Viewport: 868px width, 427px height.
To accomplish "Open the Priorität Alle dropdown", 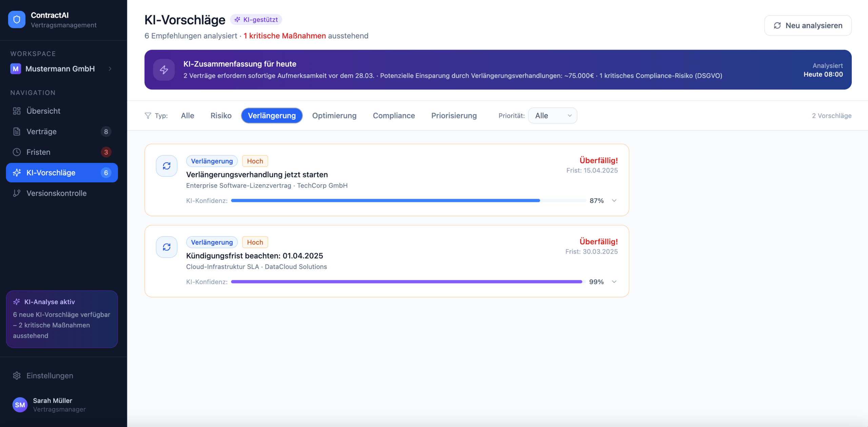I will (x=552, y=116).
